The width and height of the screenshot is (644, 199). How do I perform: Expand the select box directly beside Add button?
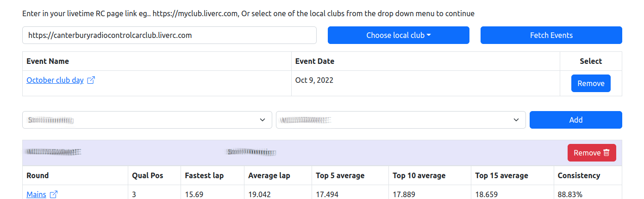pos(400,120)
